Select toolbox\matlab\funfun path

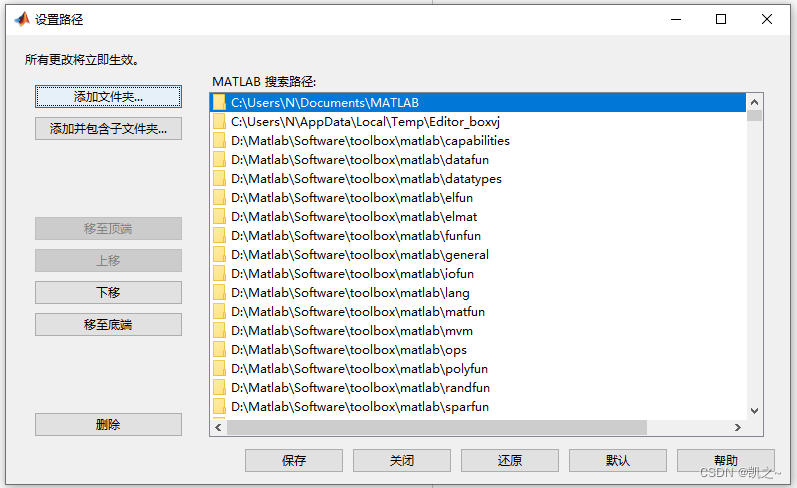click(x=478, y=236)
